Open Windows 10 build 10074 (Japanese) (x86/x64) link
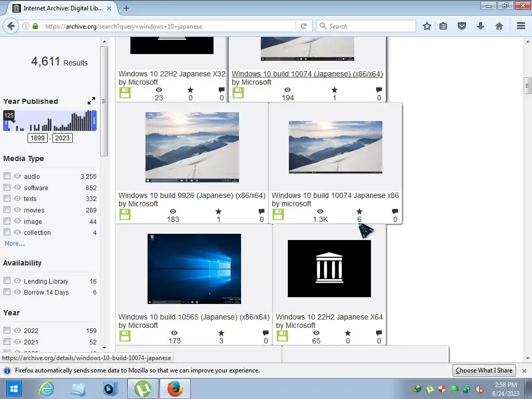The image size is (532, 399). (x=307, y=74)
